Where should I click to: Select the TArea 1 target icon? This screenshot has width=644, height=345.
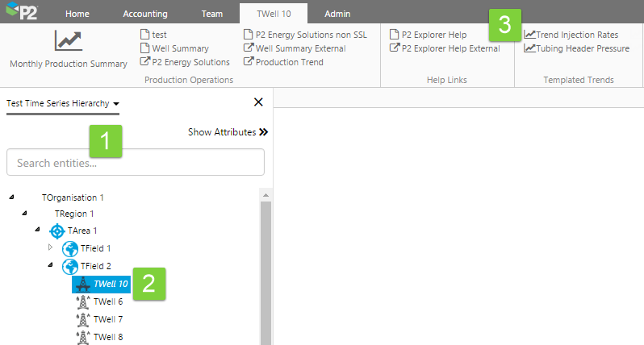tap(57, 231)
